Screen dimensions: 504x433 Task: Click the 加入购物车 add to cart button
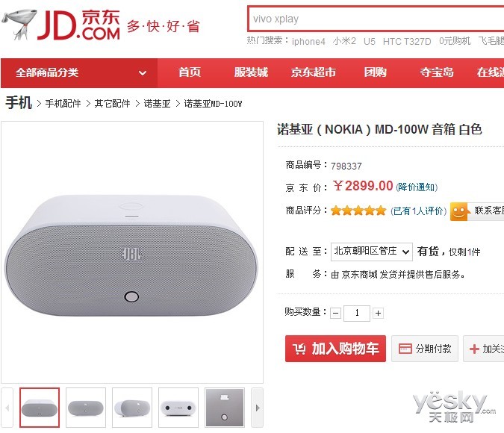pyautogui.click(x=335, y=349)
